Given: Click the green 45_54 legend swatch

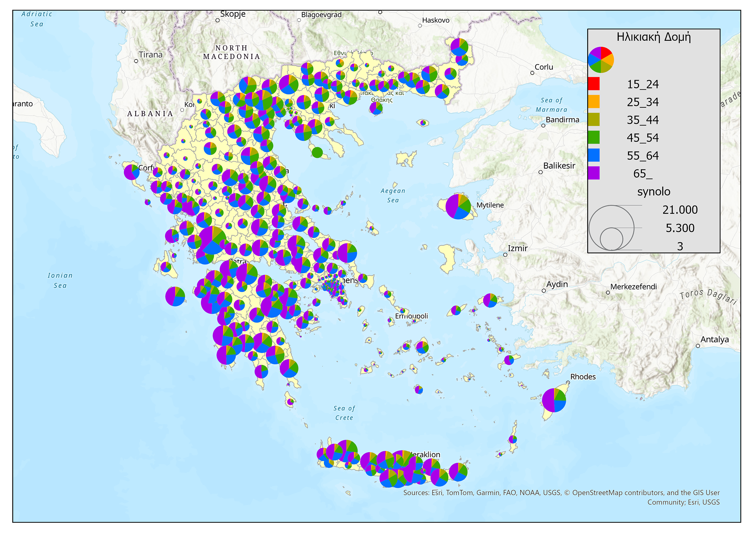Looking at the screenshot, I should (x=593, y=137).
